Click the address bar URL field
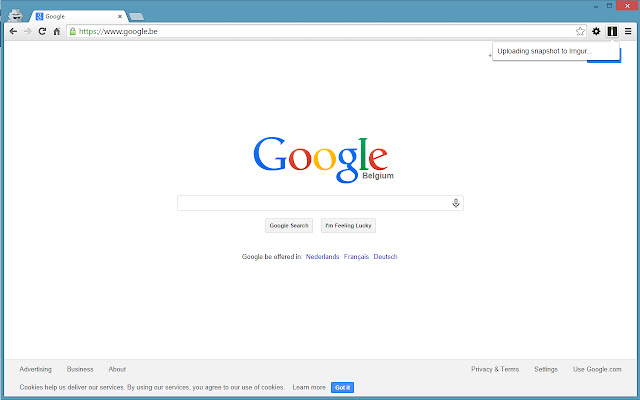This screenshot has width=640, height=400. [x=324, y=31]
